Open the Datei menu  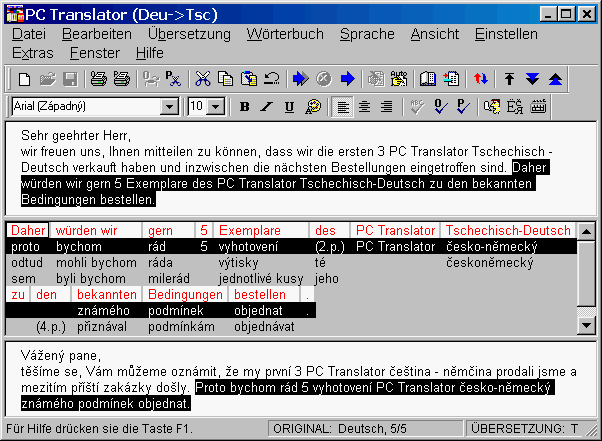(29, 34)
